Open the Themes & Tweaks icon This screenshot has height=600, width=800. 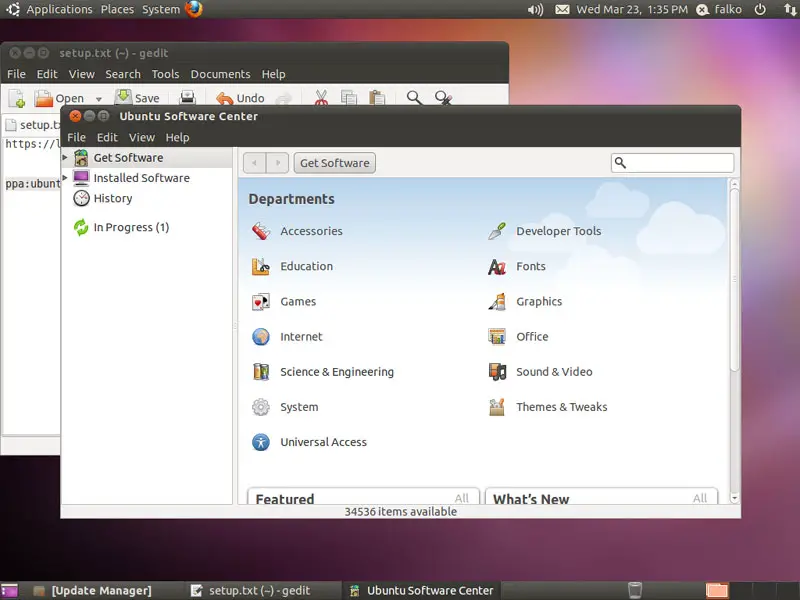497,407
